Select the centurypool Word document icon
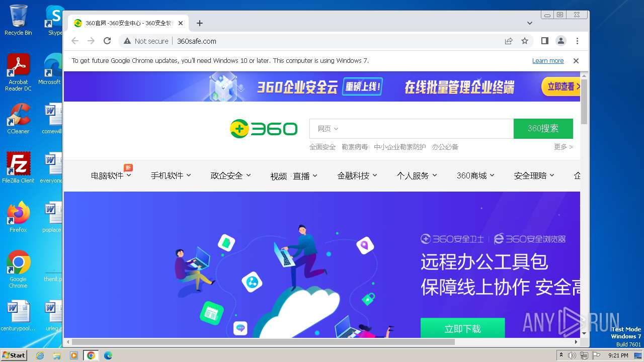Viewport: 644px width, 362px height. coord(18,316)
